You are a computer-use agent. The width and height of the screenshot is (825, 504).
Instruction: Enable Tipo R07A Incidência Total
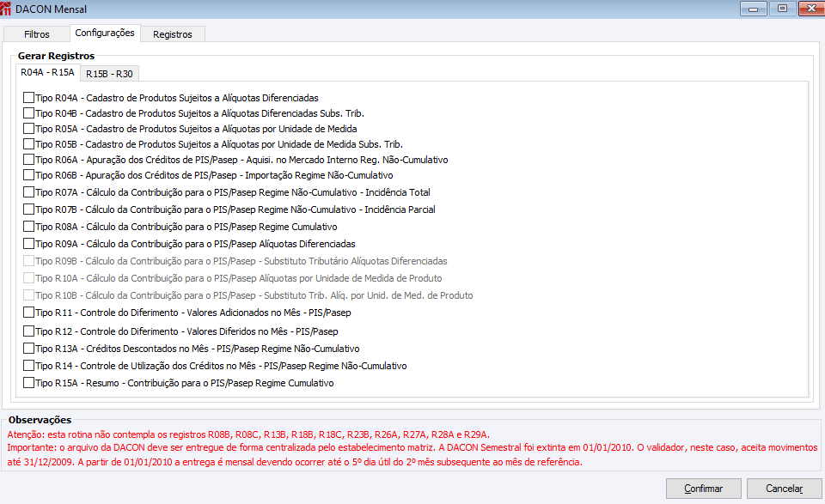coord(29,192)
